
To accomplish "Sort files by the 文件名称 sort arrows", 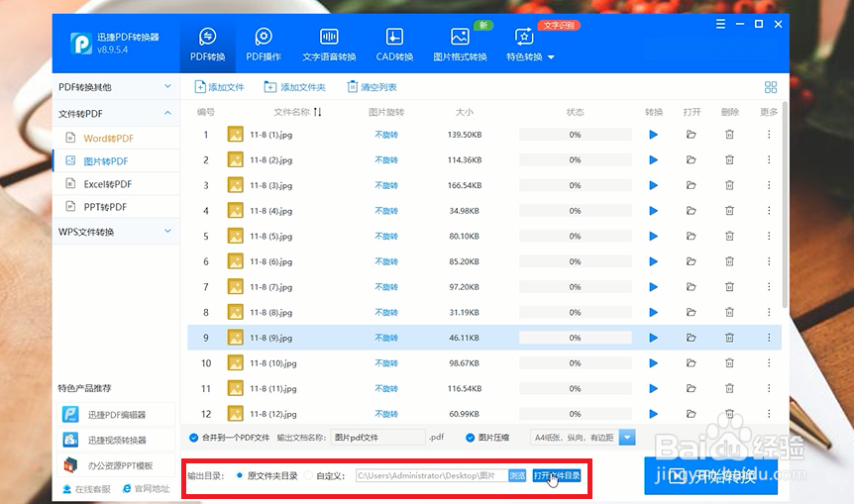I will tap(318, 112).
